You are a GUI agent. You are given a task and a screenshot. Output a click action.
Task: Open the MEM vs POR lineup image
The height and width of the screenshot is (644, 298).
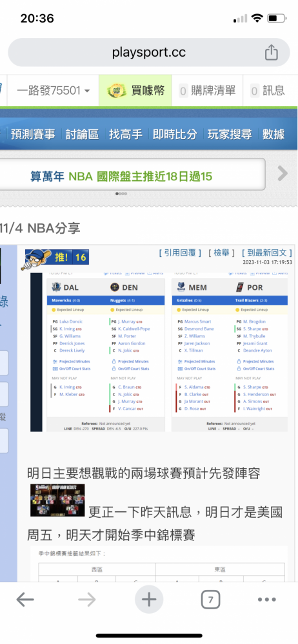230,354
